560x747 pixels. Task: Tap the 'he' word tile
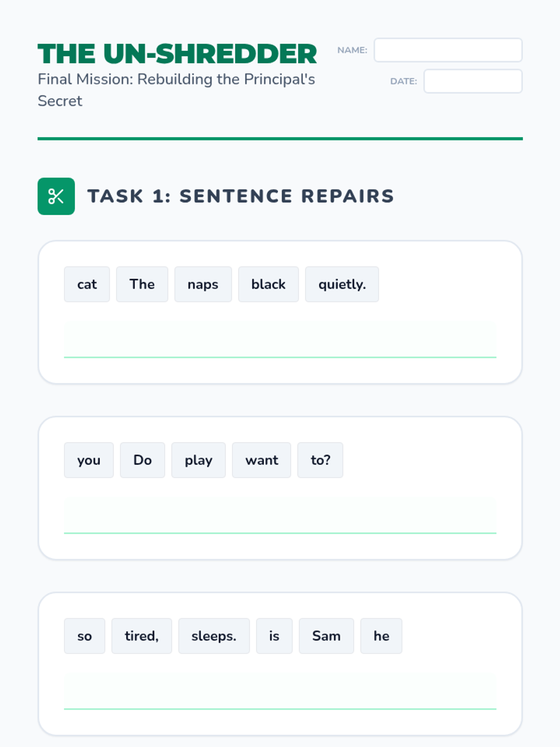pos(381,636)
